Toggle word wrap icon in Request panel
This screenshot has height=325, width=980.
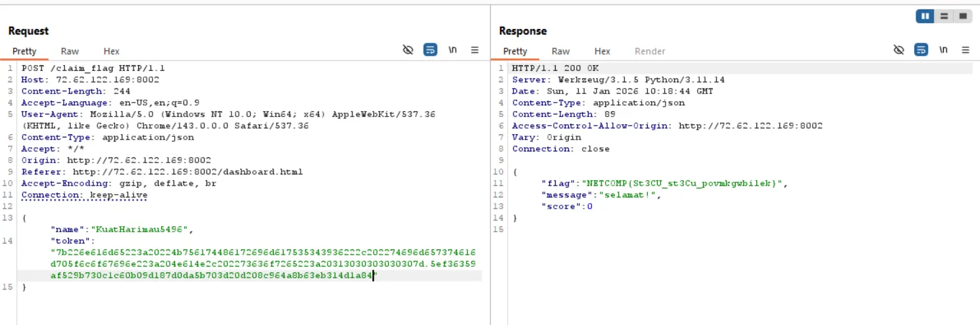[x=430, y=50]
